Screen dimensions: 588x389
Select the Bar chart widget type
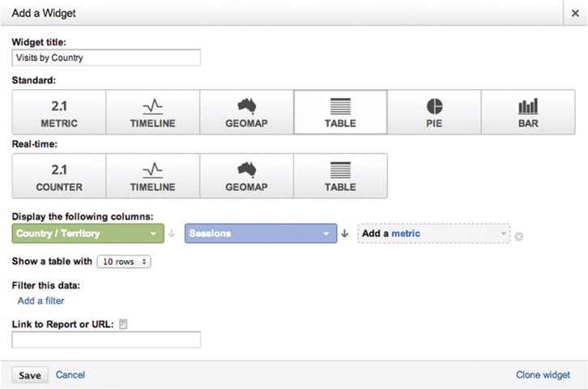pos(528,112)
